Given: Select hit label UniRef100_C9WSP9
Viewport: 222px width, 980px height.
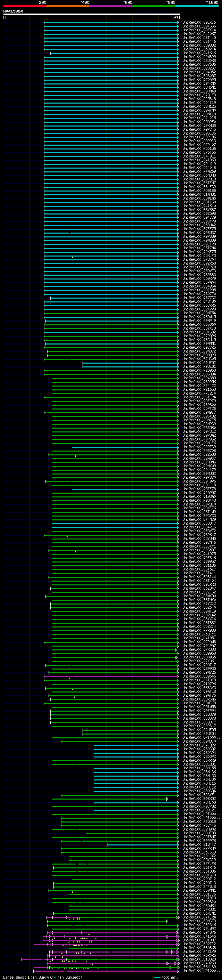Looking at the screenshot, I should [x=199, y=57].
